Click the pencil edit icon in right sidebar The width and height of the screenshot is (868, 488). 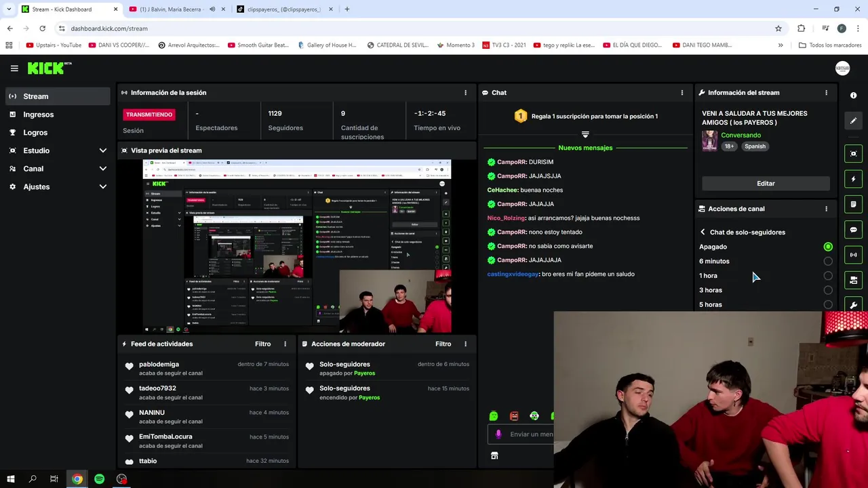(853, 121)
